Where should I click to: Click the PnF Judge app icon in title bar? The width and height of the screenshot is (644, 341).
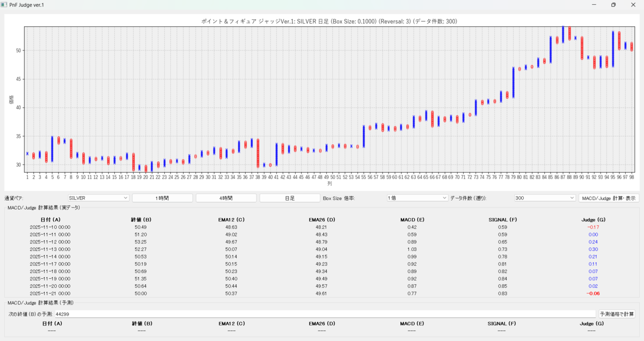[x=4, y=4]
